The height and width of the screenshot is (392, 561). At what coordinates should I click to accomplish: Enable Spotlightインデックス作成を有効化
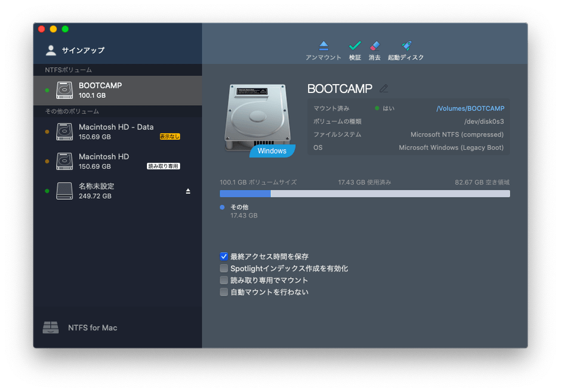click(224, 268)
